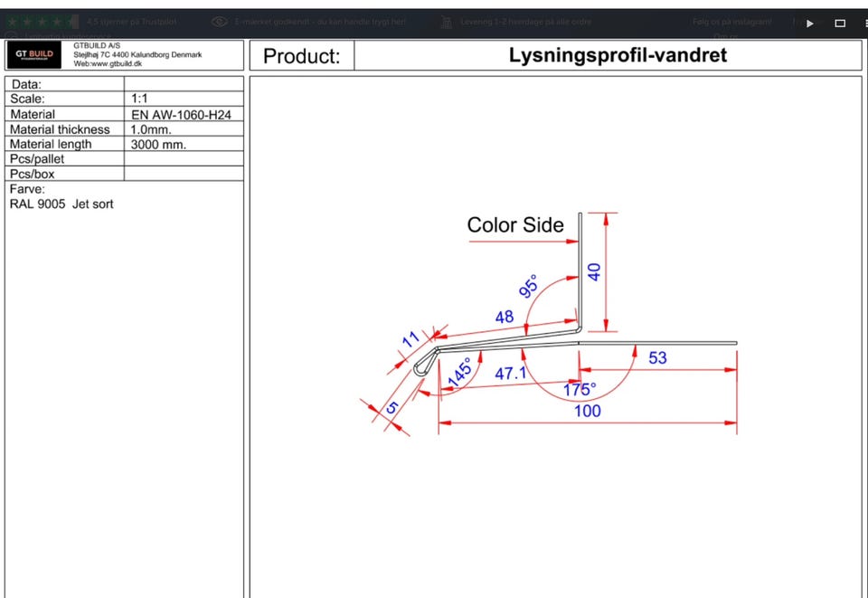The height and width of the screenshot is (598, 868).
Task: Start the slideshow with the play icon
Action: (x=810, y=24)
